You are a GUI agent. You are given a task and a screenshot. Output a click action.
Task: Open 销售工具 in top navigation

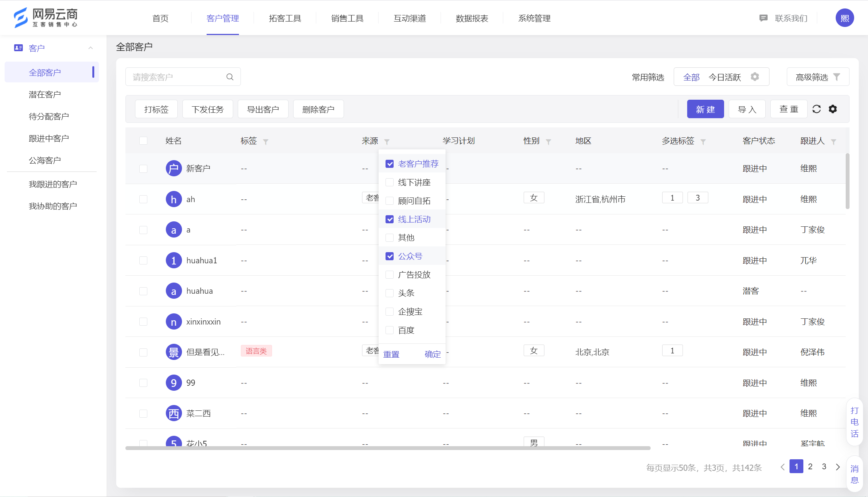click(x=347, y=18)
